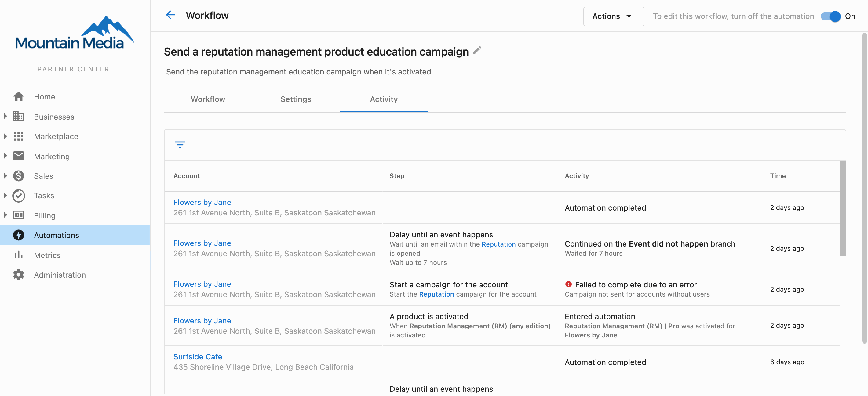
Task: Click the Metrics bar chart icon
Action: (19, 255)
